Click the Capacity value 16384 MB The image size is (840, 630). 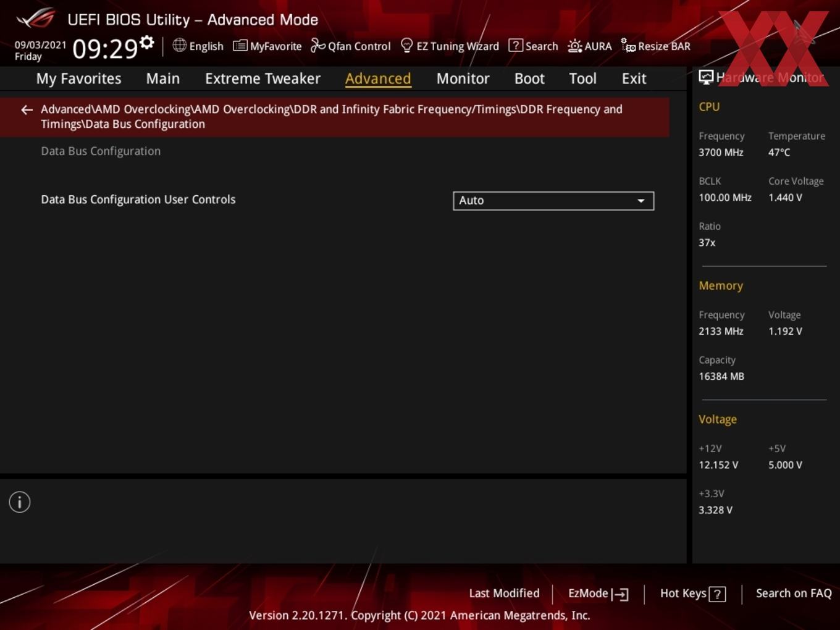pyautogui.click(x=721, y=376)
